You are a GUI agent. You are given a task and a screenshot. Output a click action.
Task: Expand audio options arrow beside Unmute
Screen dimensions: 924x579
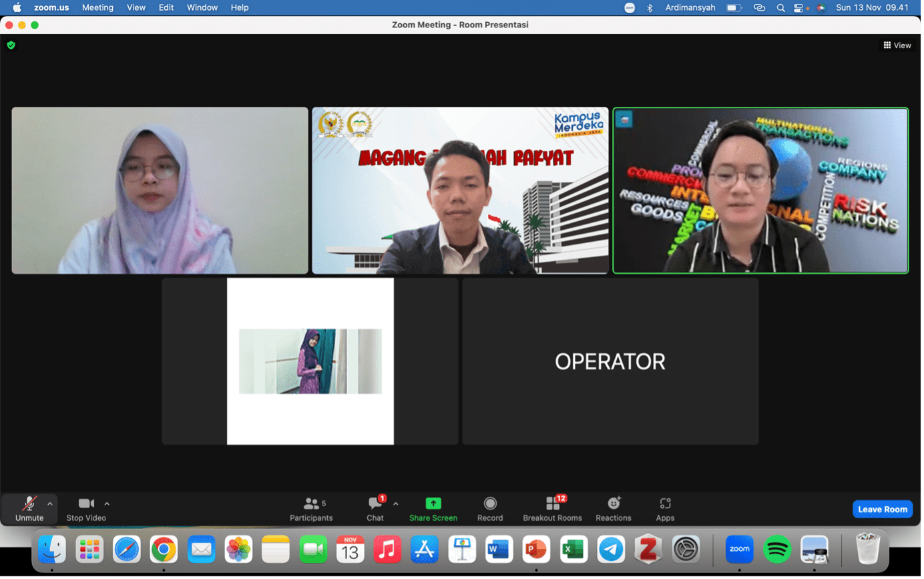[x=50, y=504]
